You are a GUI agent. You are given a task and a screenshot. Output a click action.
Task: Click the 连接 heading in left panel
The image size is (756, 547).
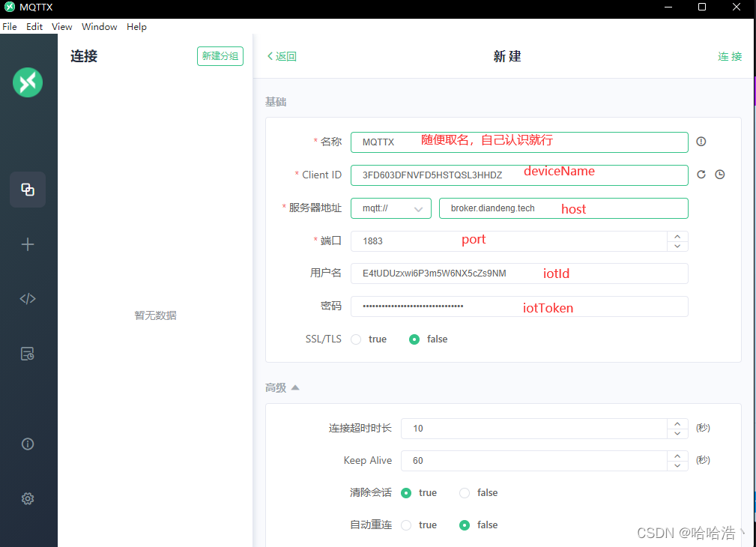[84, 56]
